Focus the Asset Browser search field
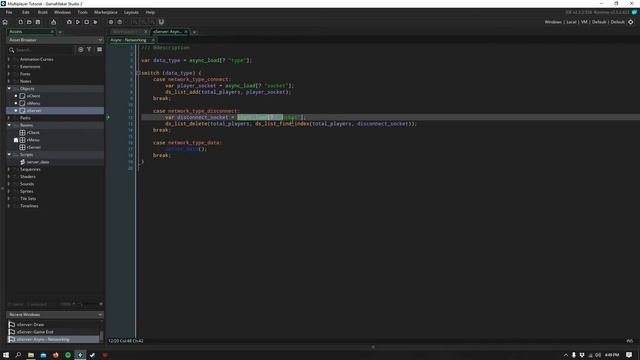 [44, 50]
